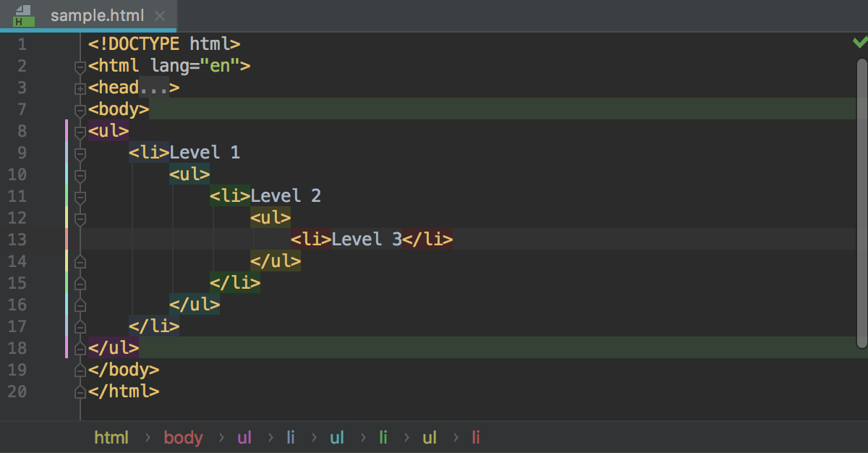The width and height of the screenshot is (868, 453).
Task: Click the body breadcrumb
Action: pos(183,438)
